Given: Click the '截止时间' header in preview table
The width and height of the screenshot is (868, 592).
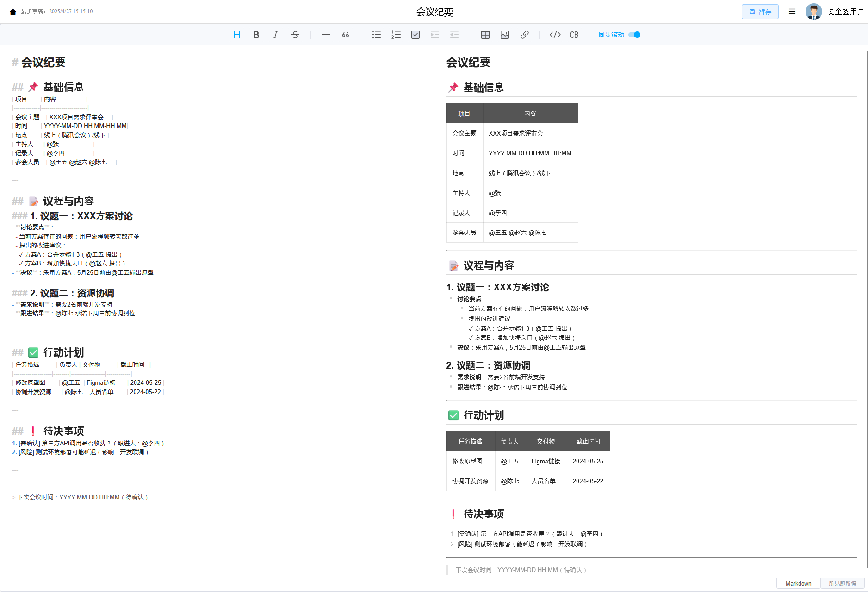Looking at the screenshot, I should click(x=588, y=441).
